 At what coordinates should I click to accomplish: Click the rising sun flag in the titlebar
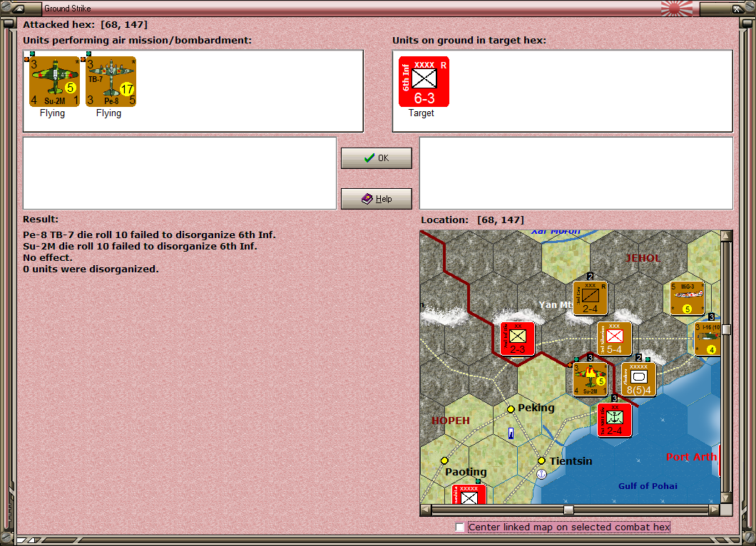point(676,9)
